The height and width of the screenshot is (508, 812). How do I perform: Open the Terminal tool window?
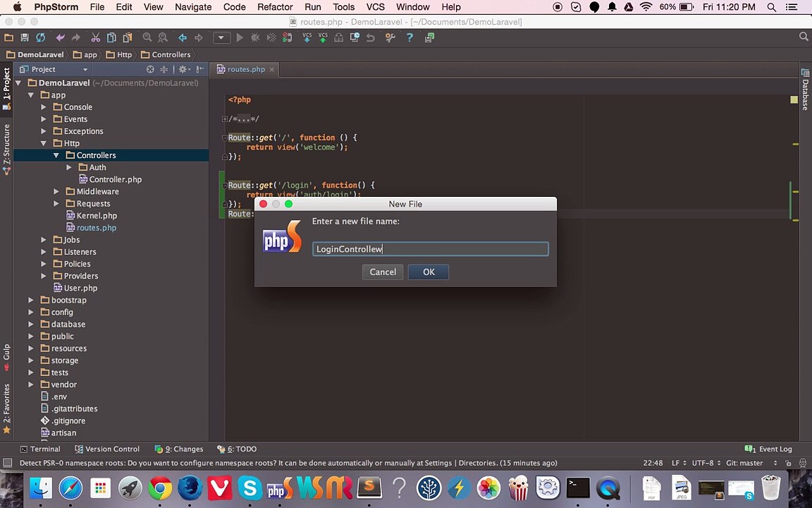(40, 449)
